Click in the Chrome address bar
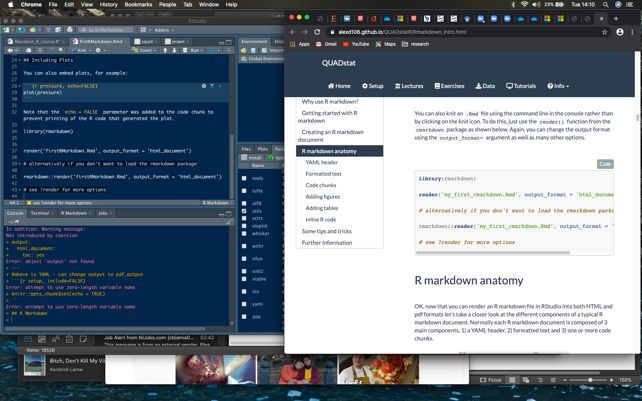642x401 pixels. click(x=450, y=32)
